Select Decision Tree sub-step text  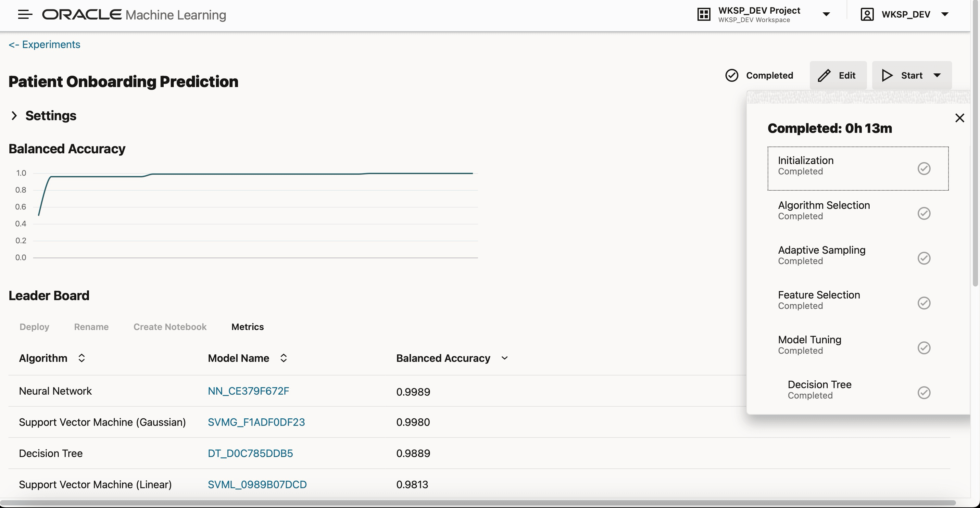pos(820,384)
